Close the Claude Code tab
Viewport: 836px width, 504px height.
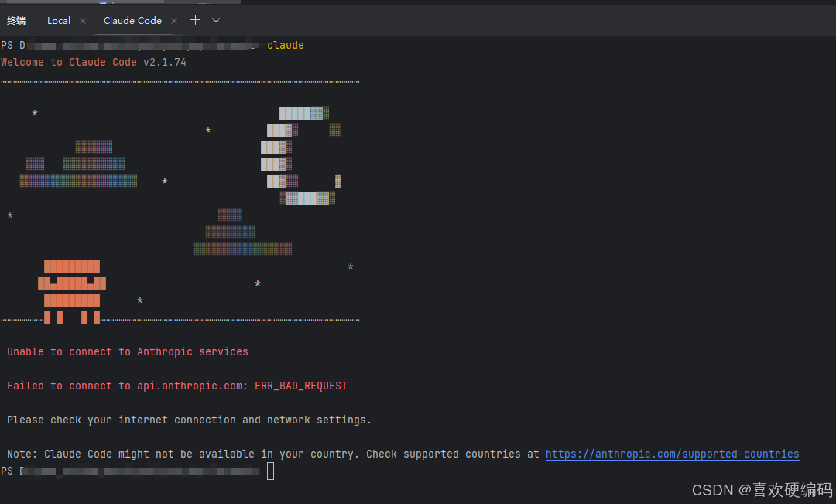pyautogui.click(x=174, y=21)
